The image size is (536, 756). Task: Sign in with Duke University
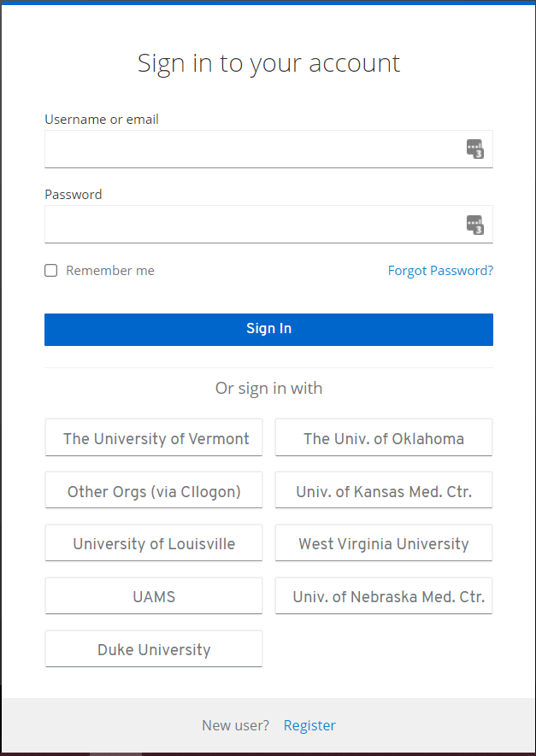[153, 648]
